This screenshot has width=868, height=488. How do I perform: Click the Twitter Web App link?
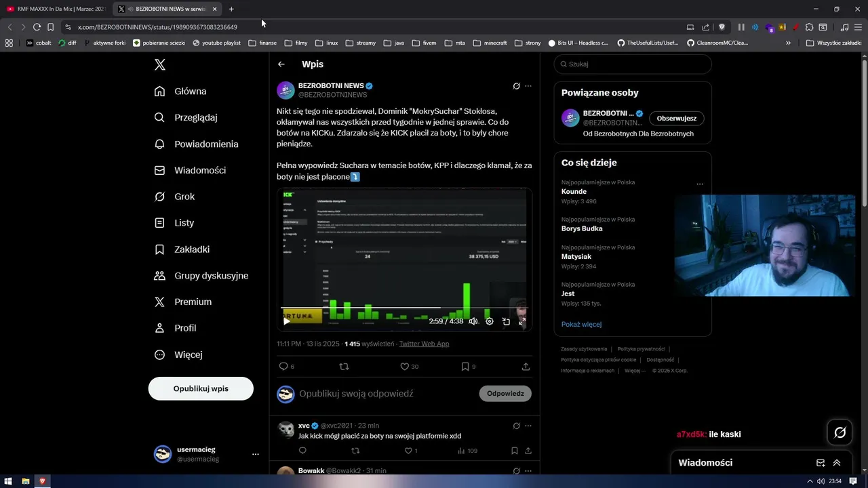point(424,344)
